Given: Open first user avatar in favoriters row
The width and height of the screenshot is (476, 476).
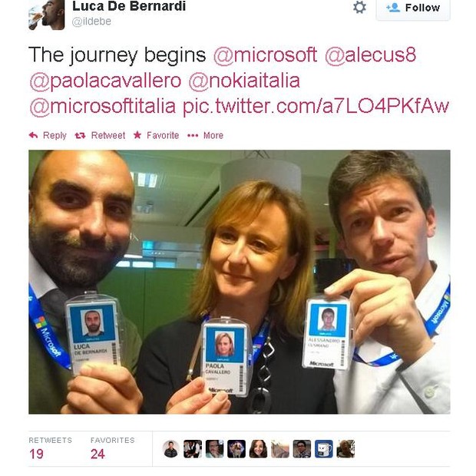Looking at the screenshot, I should pyautogui.click(x=171, y=448).
